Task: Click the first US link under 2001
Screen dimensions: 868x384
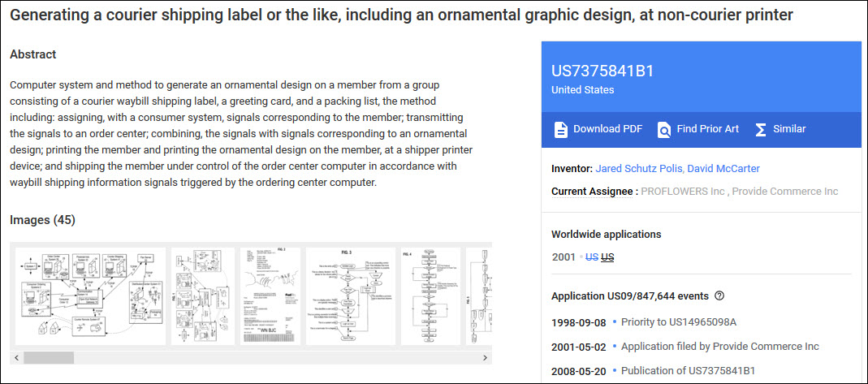Action: click(x=591, y=257)
